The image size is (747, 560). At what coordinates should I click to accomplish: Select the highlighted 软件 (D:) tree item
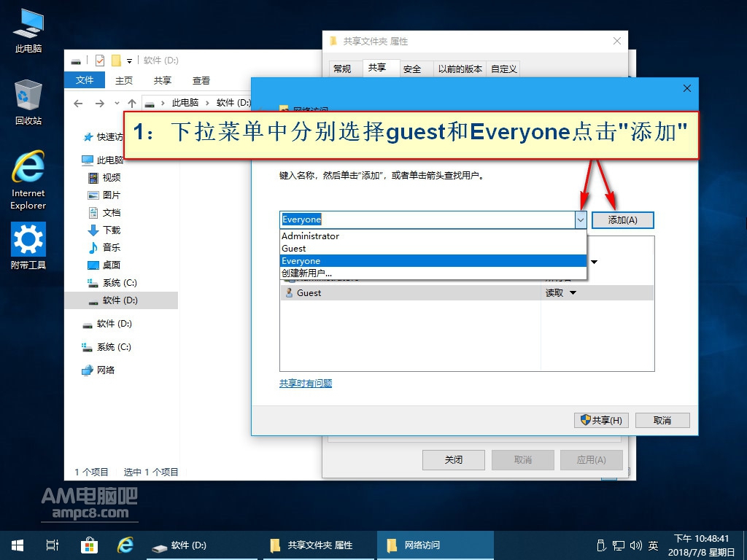coord(121,300)
